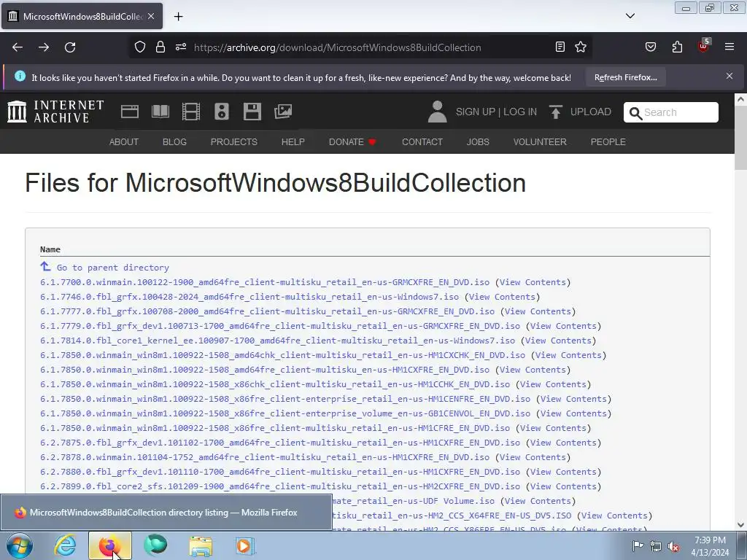This screenshot has width=747, height=560.
Task: Open the Firefox hamburger menu
Action: [729, 47]
